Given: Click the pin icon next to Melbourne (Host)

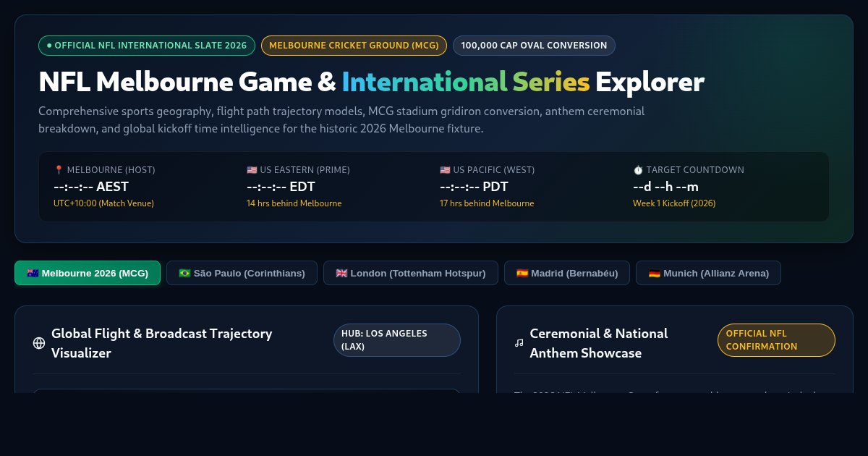Looking at the screenshot, I should 59,170.
